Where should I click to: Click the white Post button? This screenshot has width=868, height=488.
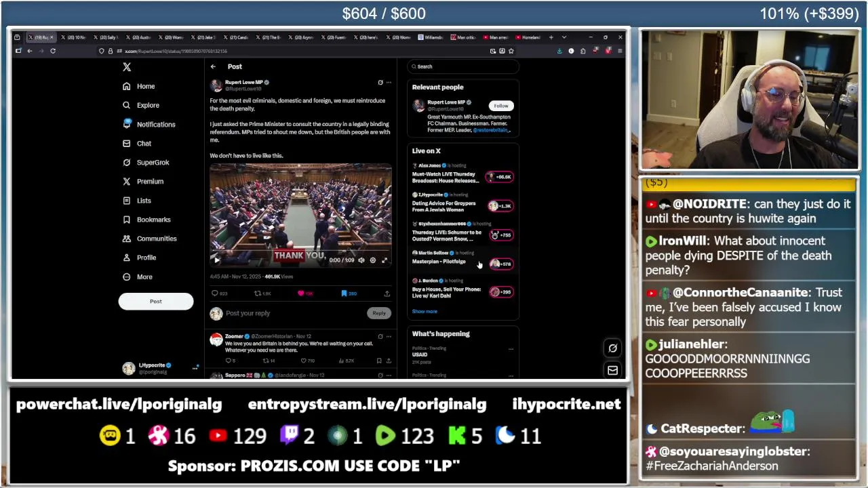pos(155,301)
